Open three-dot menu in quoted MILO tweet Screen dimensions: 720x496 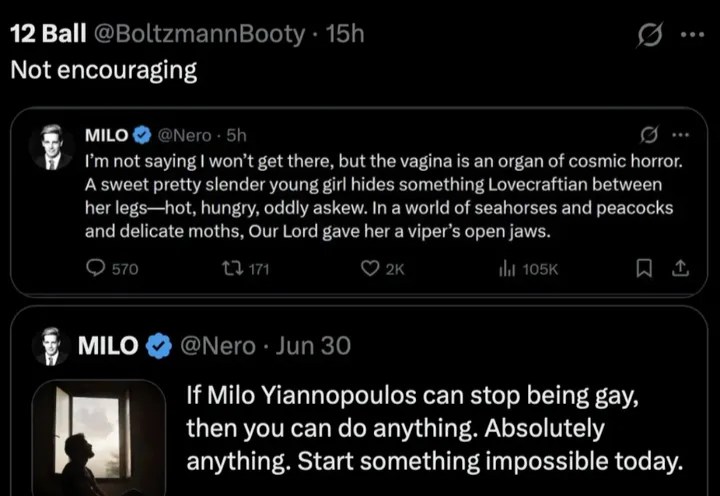(x=681, y=135)
